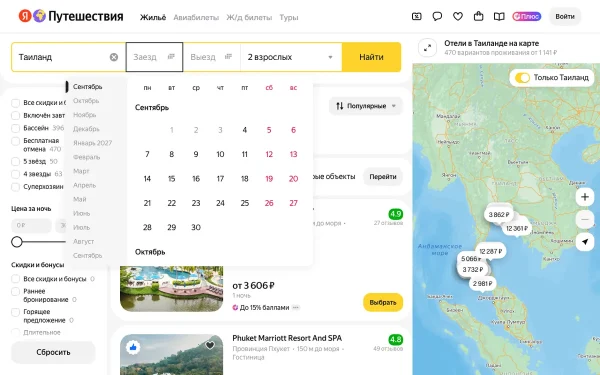The width and height of the screenshot is (600, 375).
Task: Open my trips bag icon
Action: tap(478, 16)
